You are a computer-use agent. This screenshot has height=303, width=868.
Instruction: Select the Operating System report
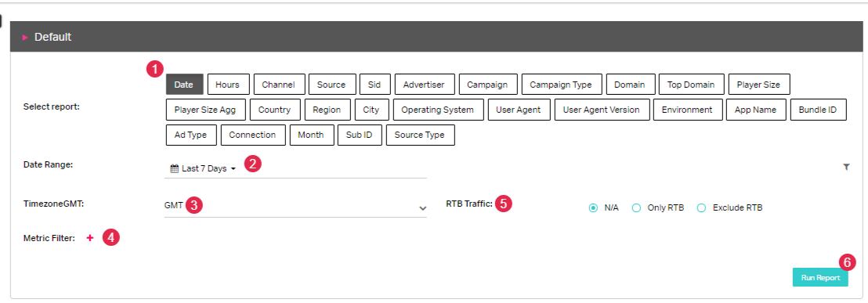click(x=438, y=110)
